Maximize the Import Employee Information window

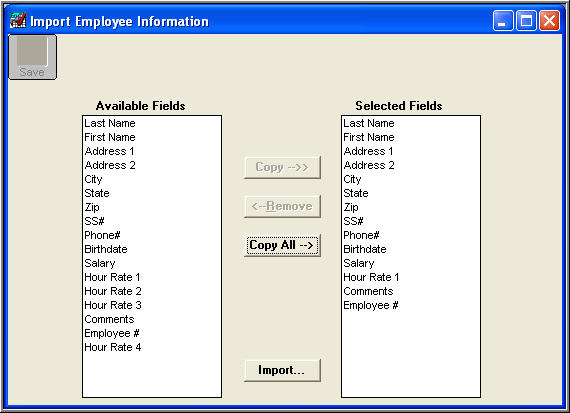[x=526, y=20]
